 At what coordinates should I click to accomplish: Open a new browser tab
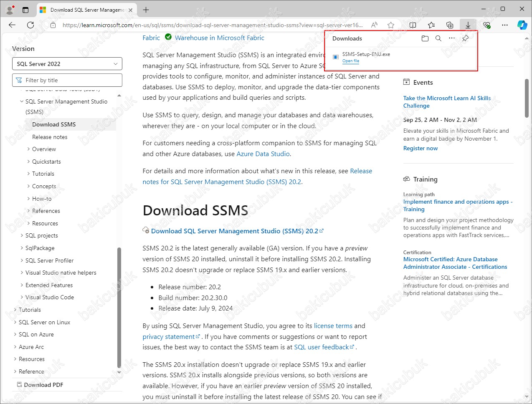pyautogui.click(x=146, y=10)
